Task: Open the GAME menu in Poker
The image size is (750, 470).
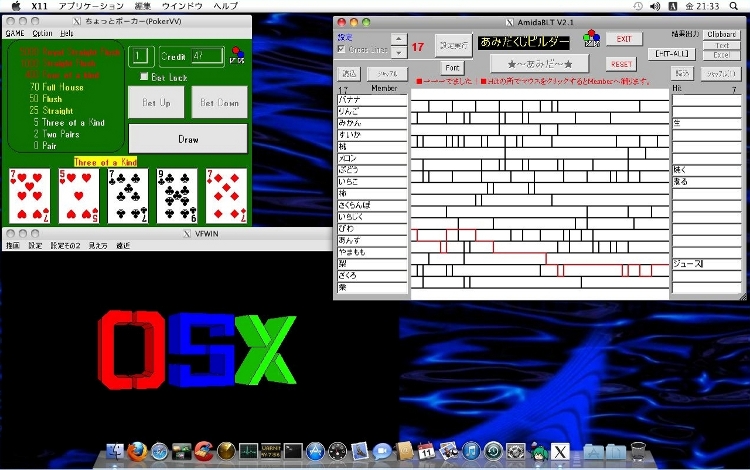Action: 15,33
